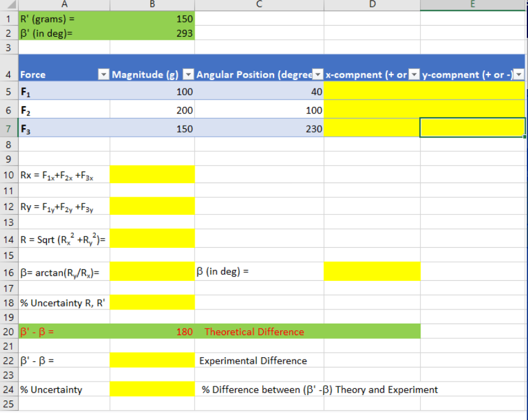Select the F1 magnitude cell showing 100
528x420 pixels.
coord(153,89)
